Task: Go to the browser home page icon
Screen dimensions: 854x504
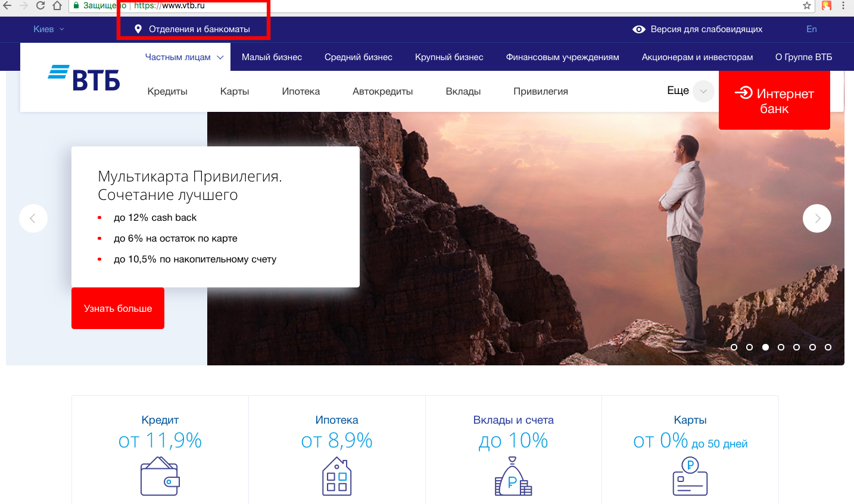Action: (x=57, y=5)
